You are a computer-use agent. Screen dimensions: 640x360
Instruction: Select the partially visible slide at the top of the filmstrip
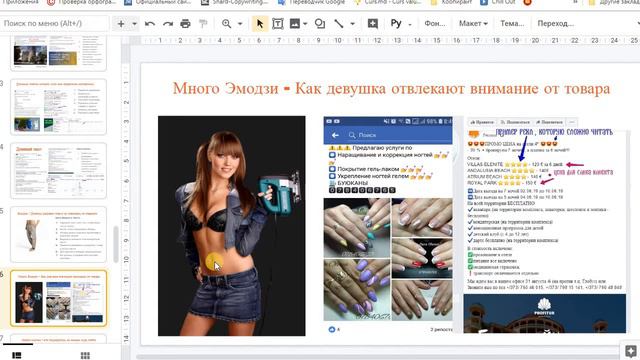58,53
